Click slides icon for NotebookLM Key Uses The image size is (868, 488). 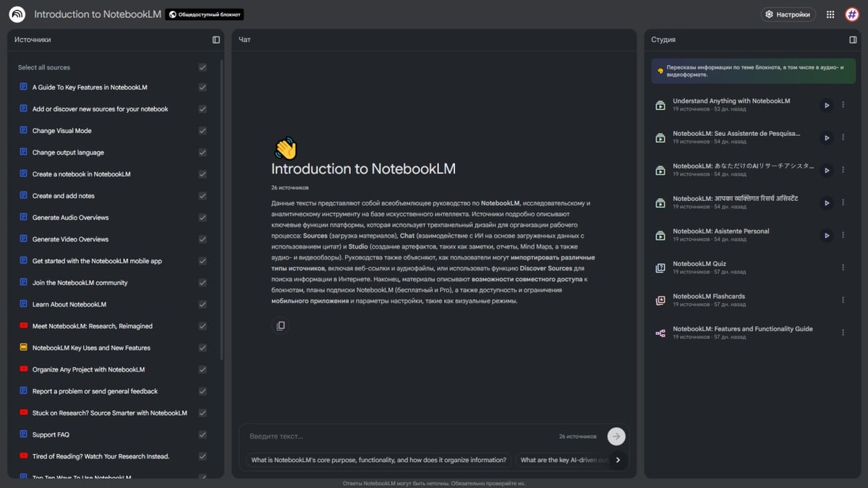point(24,348)
